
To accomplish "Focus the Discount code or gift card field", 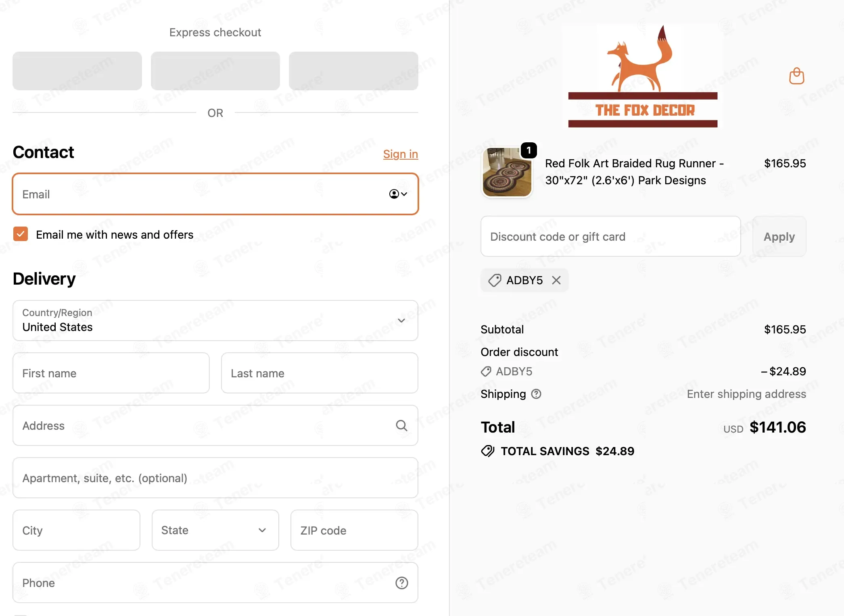I will 611,236.
